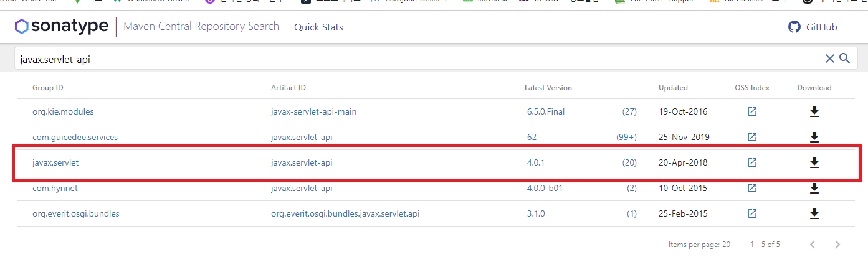Go to next results page arrow
The image size is (868, 262).
tap(837, 245)
